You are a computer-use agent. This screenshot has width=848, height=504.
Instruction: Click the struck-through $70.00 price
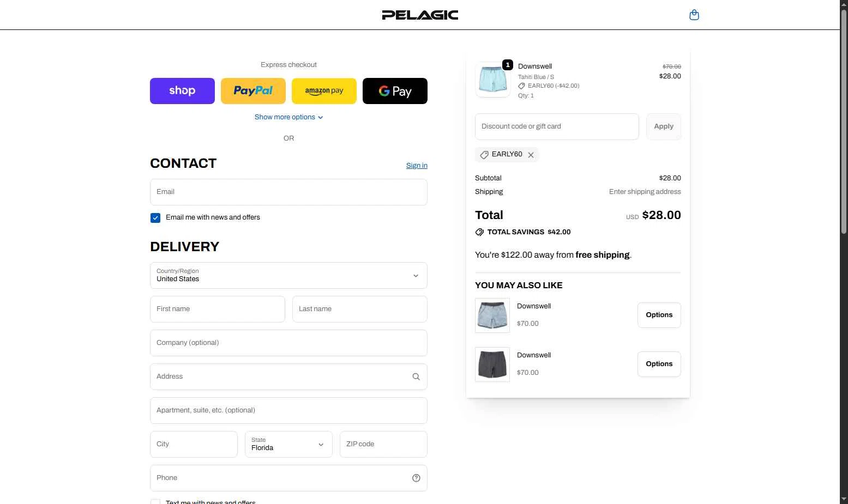coord(672,66)
